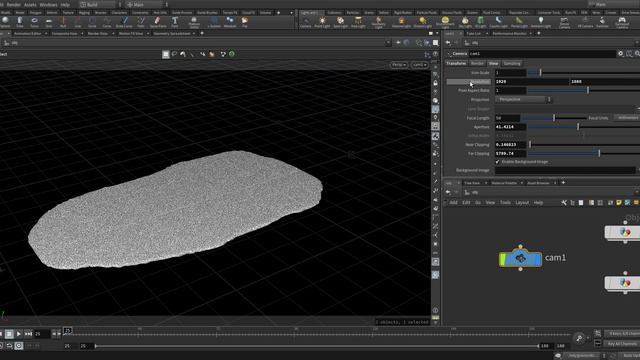Click the cam1 node in network
This screenshot has height=360, width=640.
[x=520, y=259]
